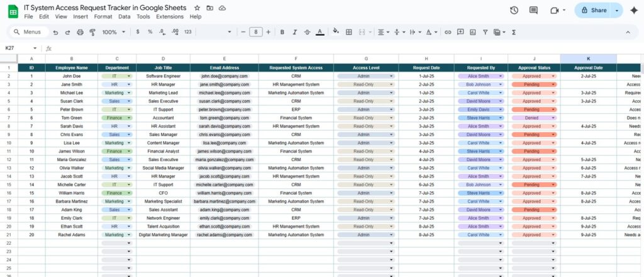Open the Functions sigma menu

(514, 32)
